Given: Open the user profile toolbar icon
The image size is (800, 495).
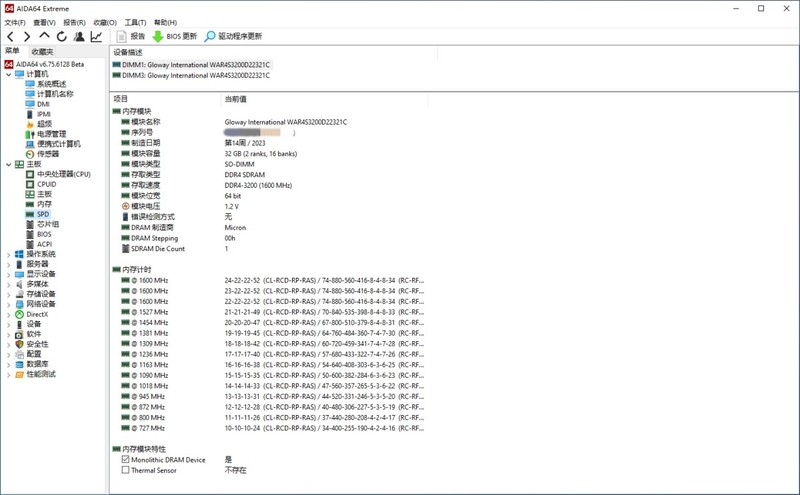Looking at the screenshot, I should (79, 36).
